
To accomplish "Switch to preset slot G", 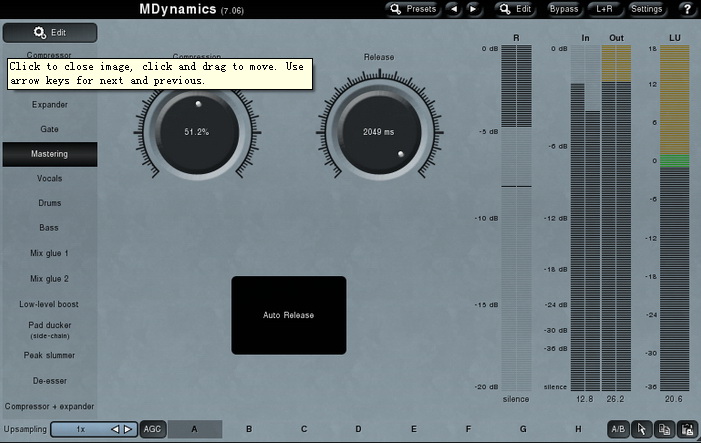I will tap(523, 429).
